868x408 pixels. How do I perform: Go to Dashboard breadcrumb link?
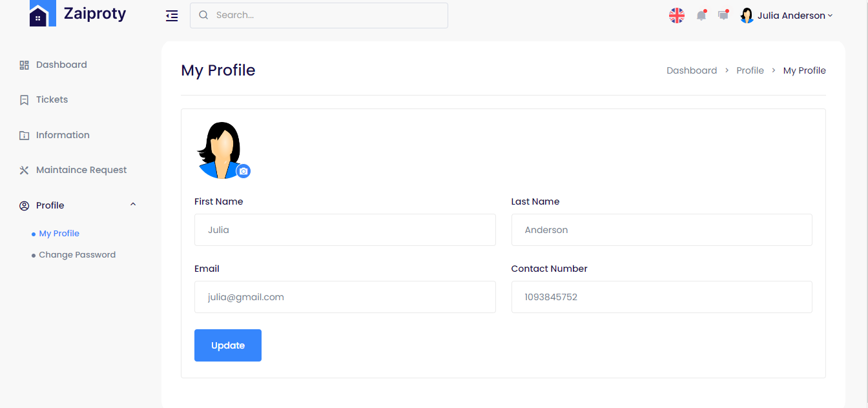click(x=691, y=70)
